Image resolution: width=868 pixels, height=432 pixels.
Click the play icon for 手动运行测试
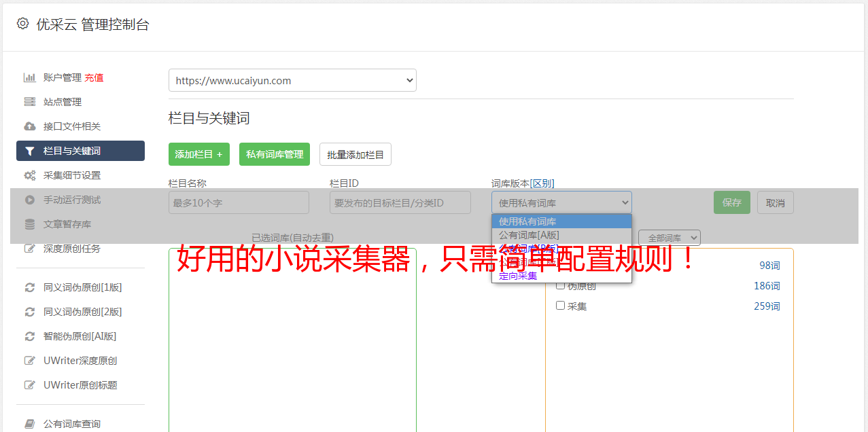coord(30,200)
